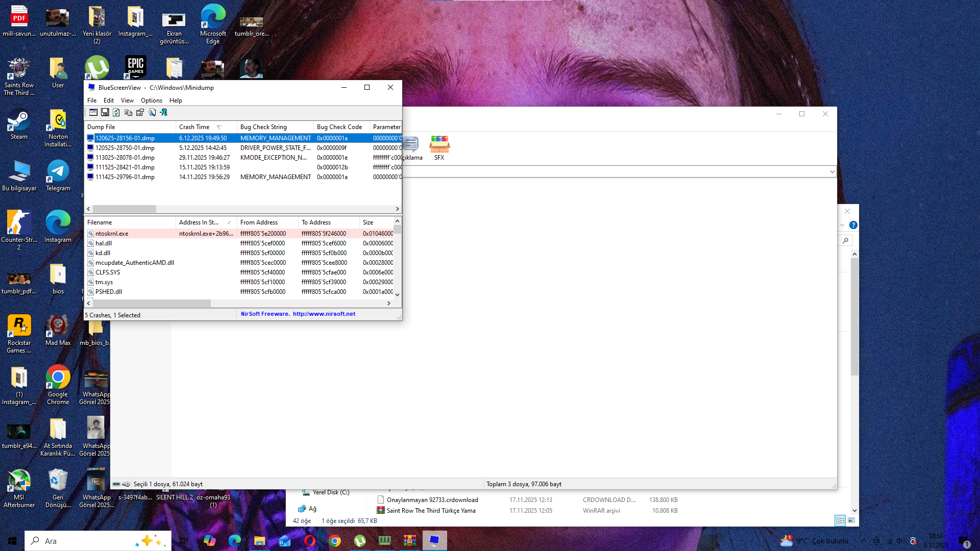Open the nirsoft.net link in the status bar
The width and height of the screenshot is (980, 551).
coord(324,314)
